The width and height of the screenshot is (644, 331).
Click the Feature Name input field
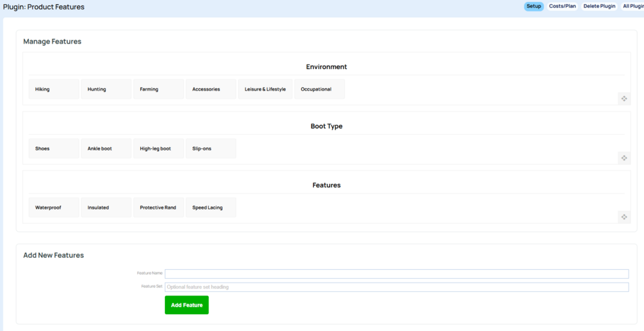click(396, 273)
